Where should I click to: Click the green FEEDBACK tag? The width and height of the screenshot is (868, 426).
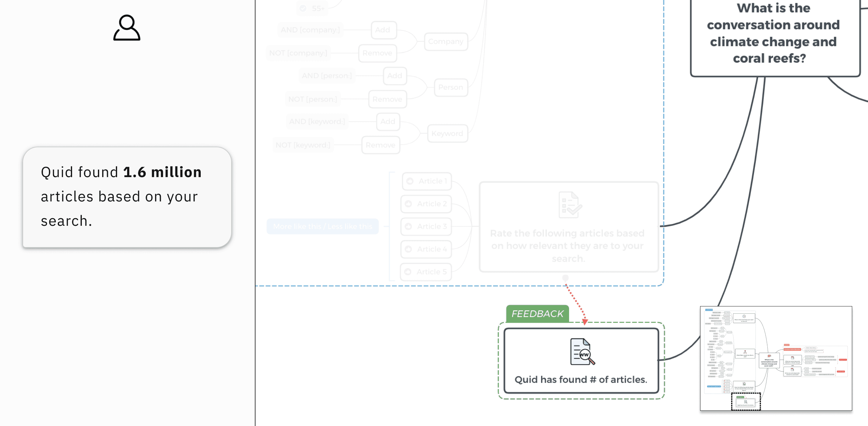click(x=537, y=314)
